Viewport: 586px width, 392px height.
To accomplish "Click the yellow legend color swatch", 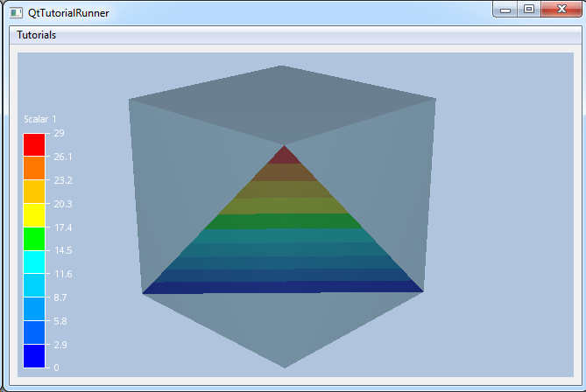I will pyautogui.click(x=33, y=215).
